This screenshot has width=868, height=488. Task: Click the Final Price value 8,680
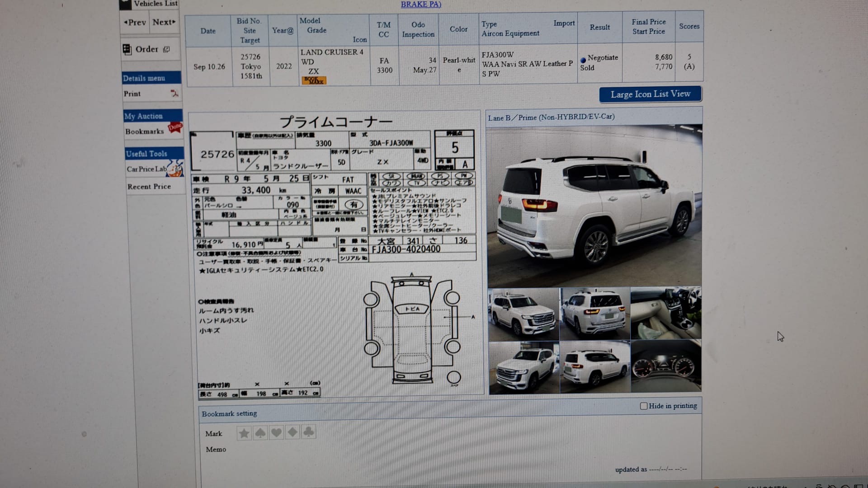[664, 57]
